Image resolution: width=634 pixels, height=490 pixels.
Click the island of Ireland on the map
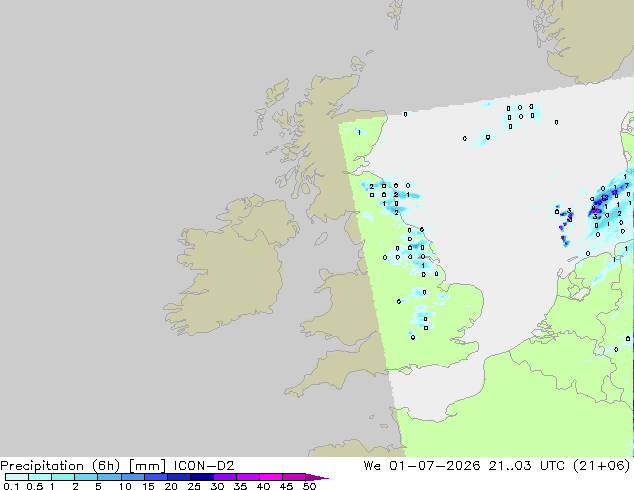tap(230, 267)
